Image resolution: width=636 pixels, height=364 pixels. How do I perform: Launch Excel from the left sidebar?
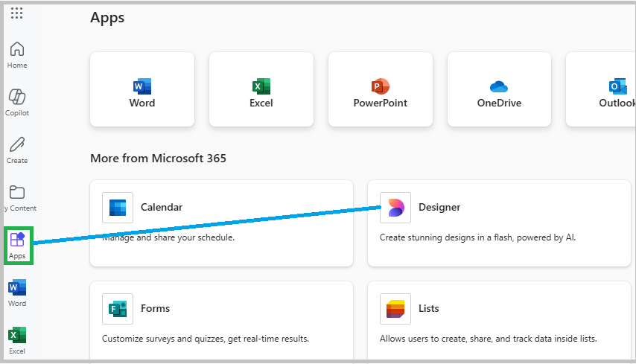pyautogui.click(x=17, y=341)
